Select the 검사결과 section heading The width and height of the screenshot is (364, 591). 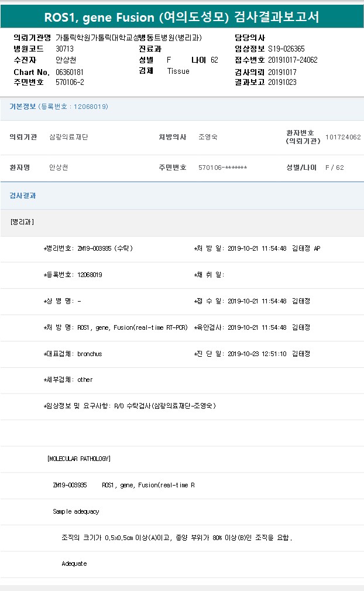(x=23, y=196)
